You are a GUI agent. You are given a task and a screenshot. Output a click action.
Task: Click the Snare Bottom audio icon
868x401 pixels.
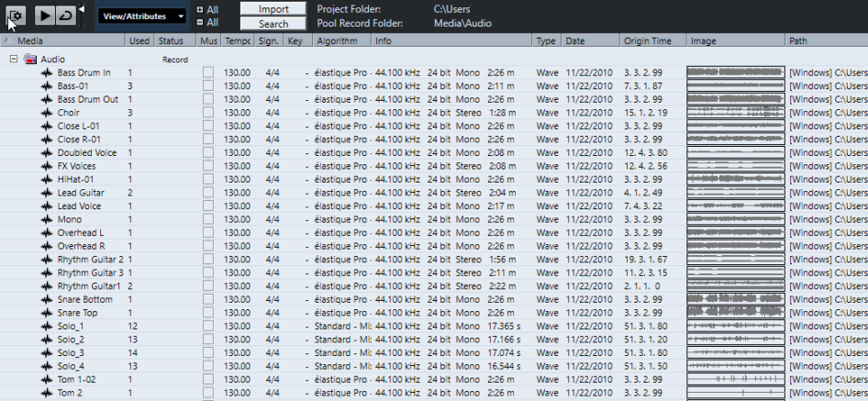[47, 299]
